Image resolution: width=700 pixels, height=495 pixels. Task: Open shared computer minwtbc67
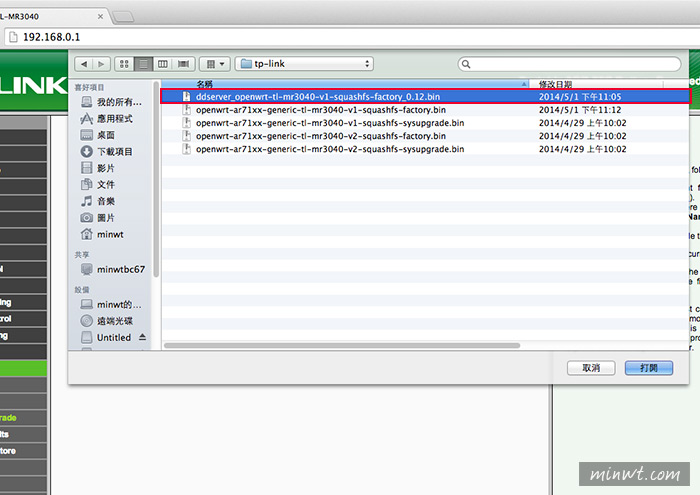[112, 270]
